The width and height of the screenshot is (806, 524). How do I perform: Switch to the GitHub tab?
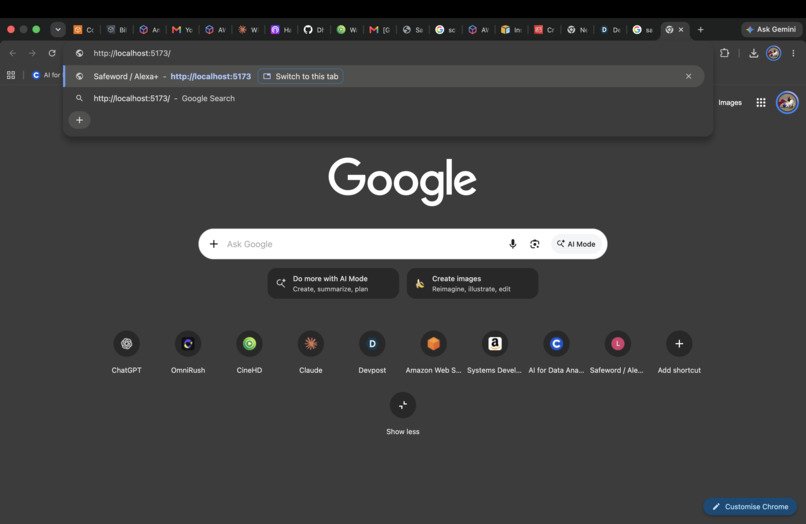(x=313, y=30)
